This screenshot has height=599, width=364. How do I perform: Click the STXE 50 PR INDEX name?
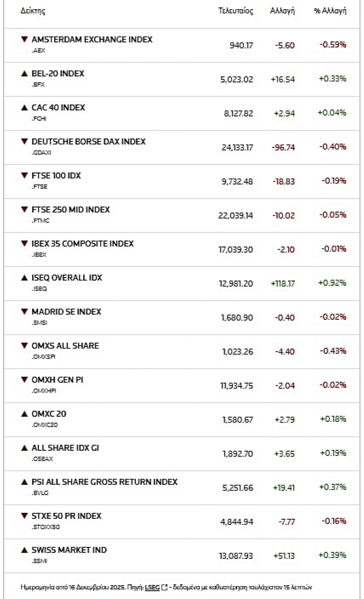(66, 516)
